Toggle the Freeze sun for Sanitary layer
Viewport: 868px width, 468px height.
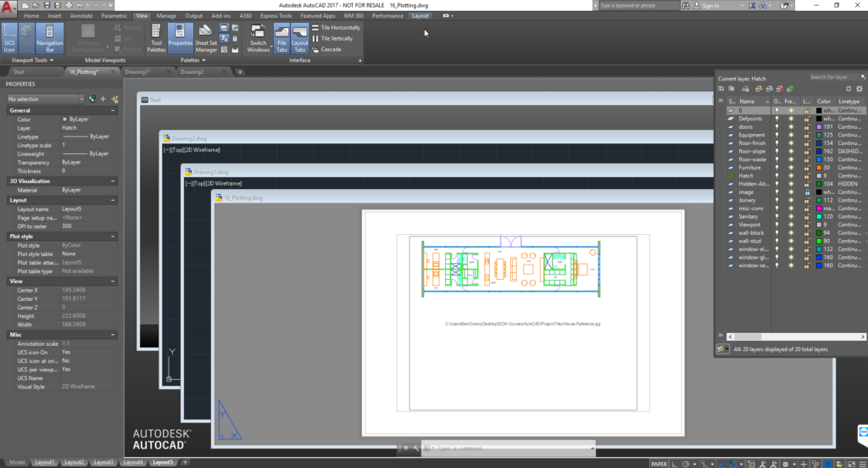pos(791,216)
